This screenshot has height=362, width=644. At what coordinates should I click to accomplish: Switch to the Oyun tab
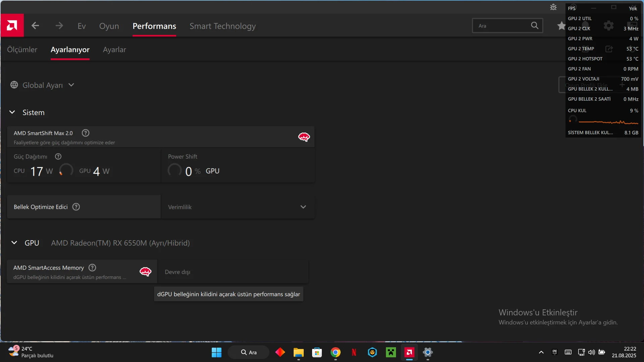[x=109, y=26]
